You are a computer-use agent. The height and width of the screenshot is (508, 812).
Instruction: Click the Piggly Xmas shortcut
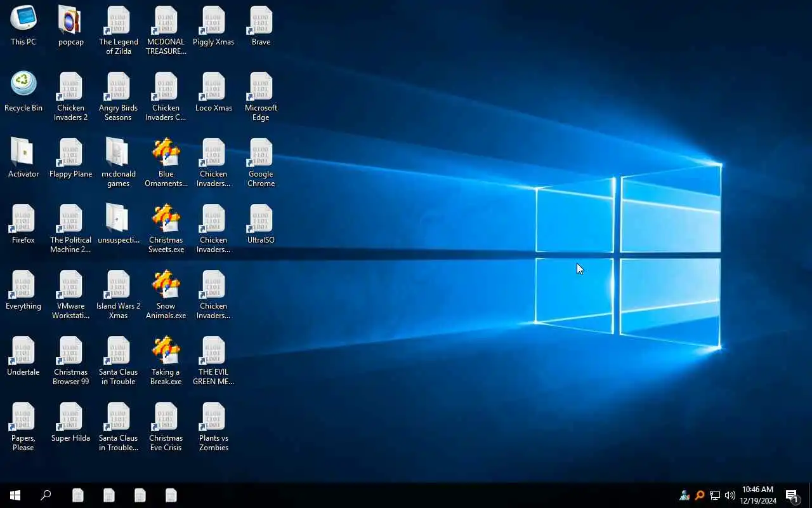coord(214,25)
